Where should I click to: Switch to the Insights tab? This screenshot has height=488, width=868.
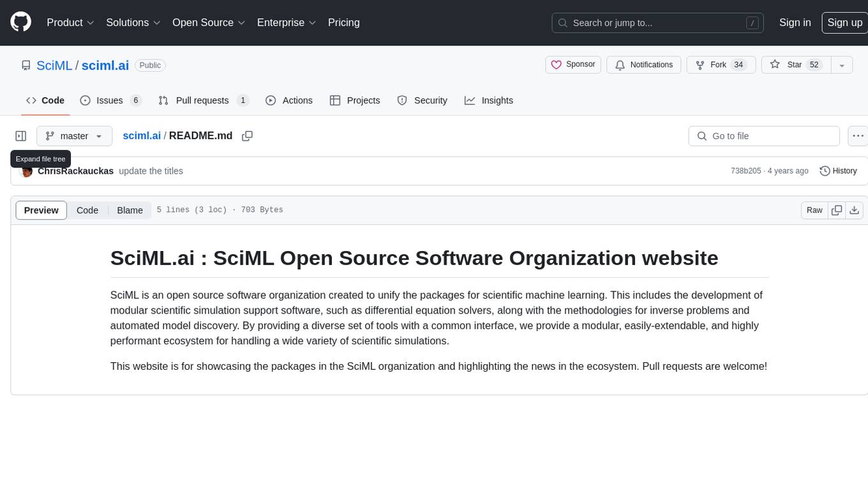pos(489,100)
